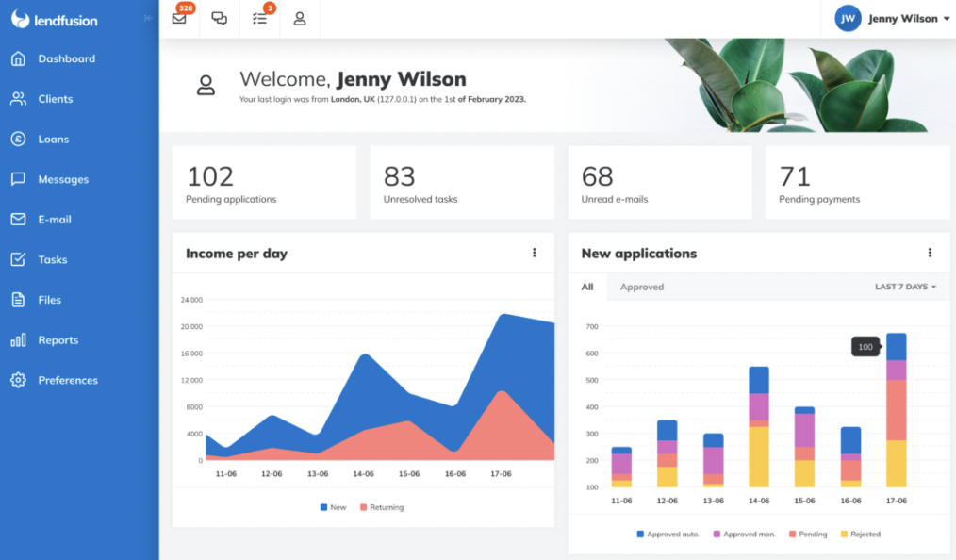Open the chat conversations icon in top bar
Image resolution: width=956 pixels, height=560 pixels.
(x=220, y=19)
